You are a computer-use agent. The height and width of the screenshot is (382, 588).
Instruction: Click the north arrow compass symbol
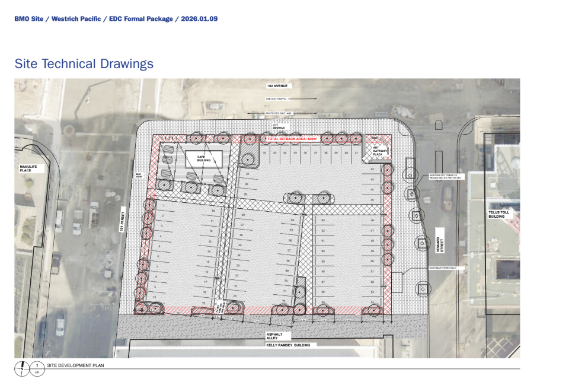pos(21,368)
